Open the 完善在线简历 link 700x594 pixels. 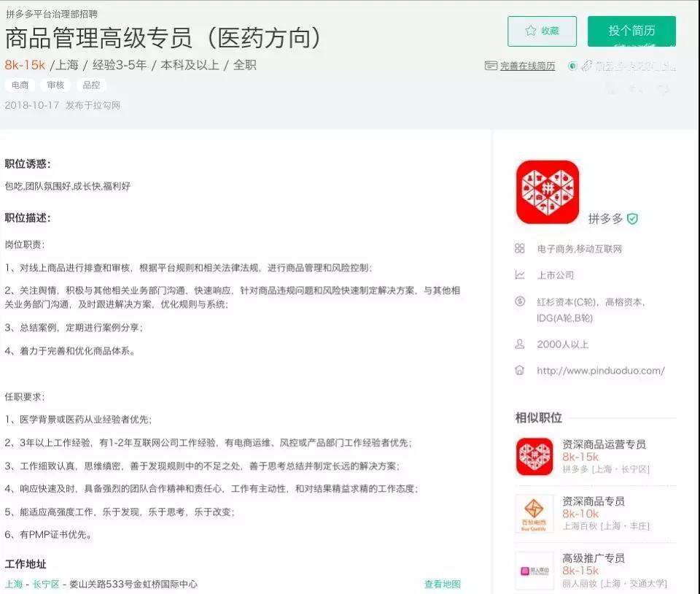[x=527, y=66]
